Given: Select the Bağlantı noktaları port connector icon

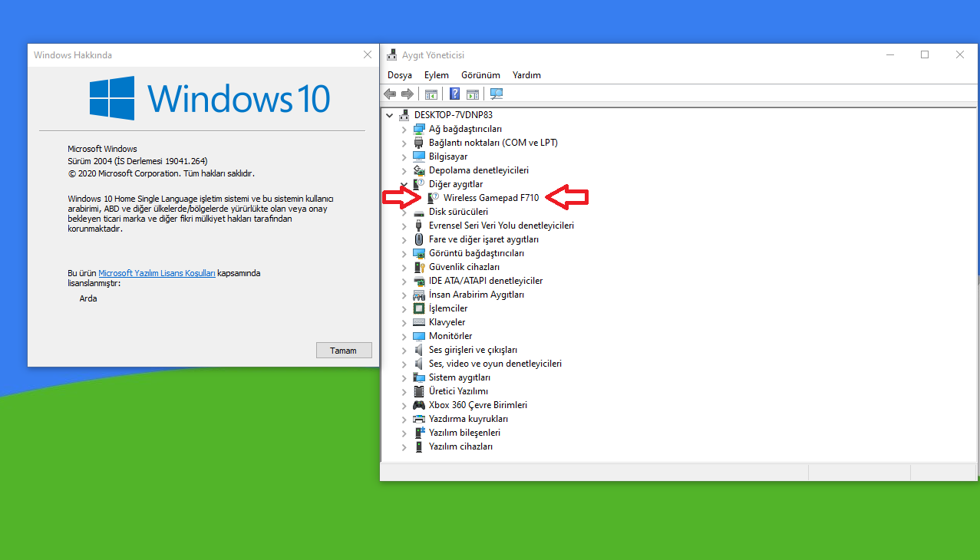Looking at the screenshot, I should click(x=419, y=143).
